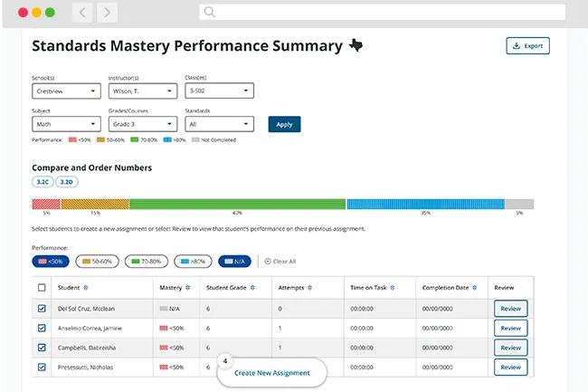Toggle the >80% performance filter pill

coord(193,262)
